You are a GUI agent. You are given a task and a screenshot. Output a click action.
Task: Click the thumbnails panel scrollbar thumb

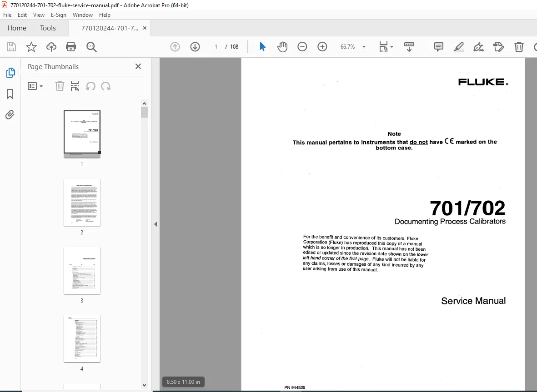point(144,113)
